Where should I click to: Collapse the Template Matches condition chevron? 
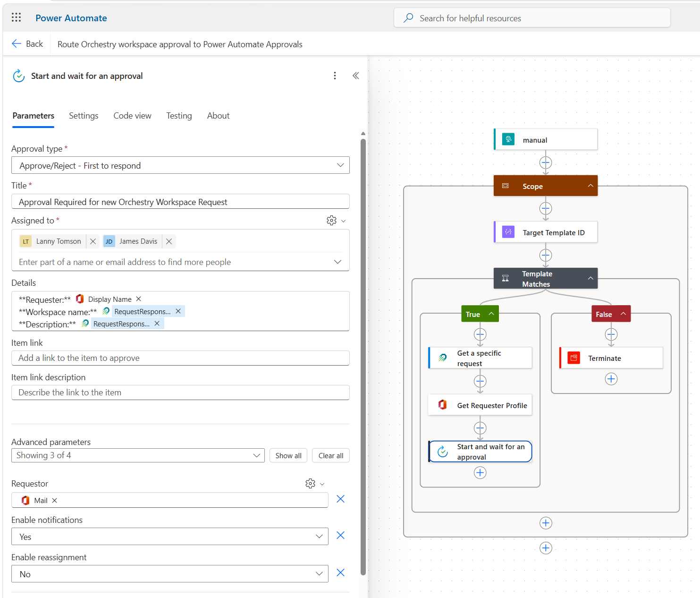590,278
